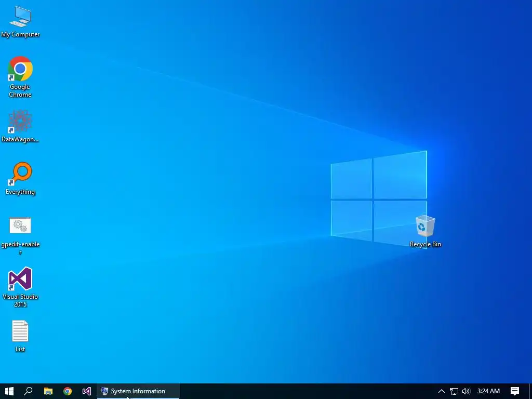Select the Visual Studio 2015 desktop shortcut

20,287
